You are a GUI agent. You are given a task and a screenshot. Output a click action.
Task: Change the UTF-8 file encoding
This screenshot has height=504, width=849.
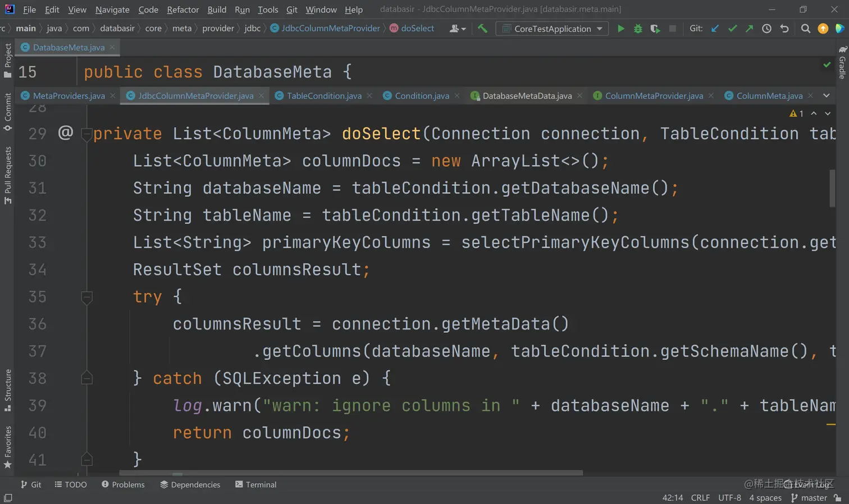(729, 498)
